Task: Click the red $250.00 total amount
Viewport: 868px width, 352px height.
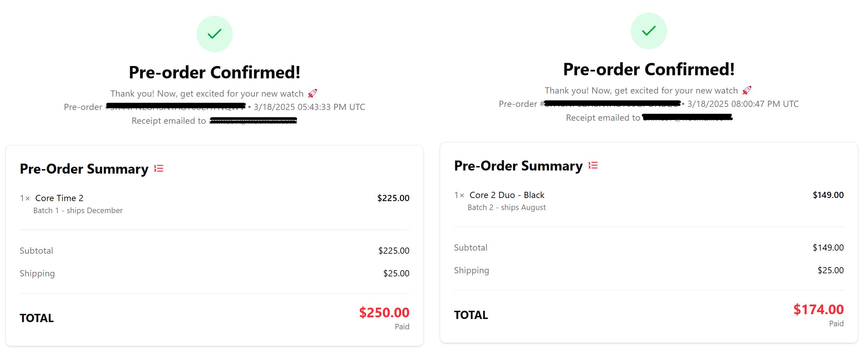Action: click(x=383, y=313)
